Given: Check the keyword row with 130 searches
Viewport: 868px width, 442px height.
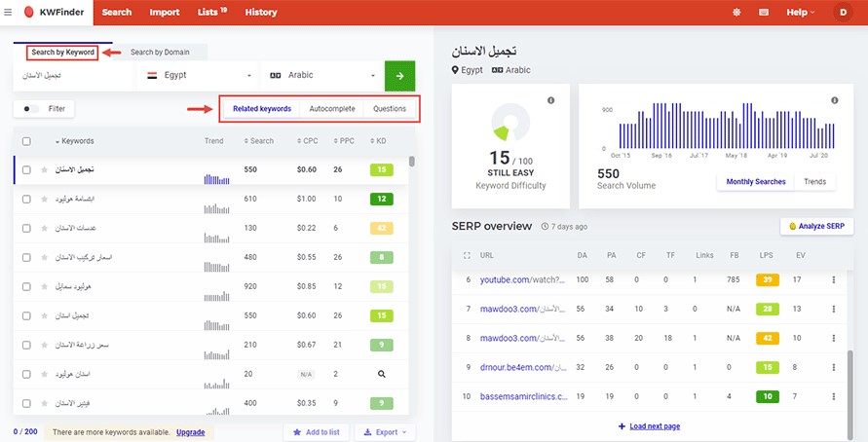Looking at the screenshot, I should [x=26, y=228].
